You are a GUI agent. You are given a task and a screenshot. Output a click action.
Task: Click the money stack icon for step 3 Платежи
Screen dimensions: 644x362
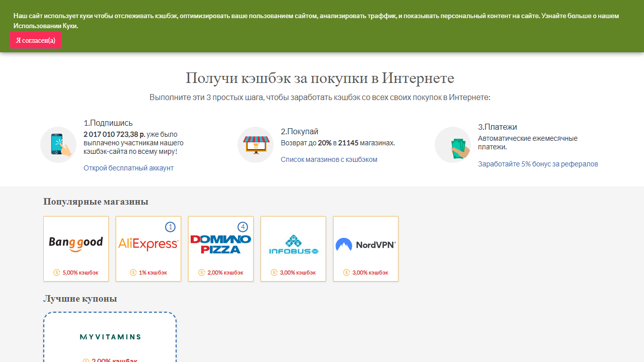[452, 144]
